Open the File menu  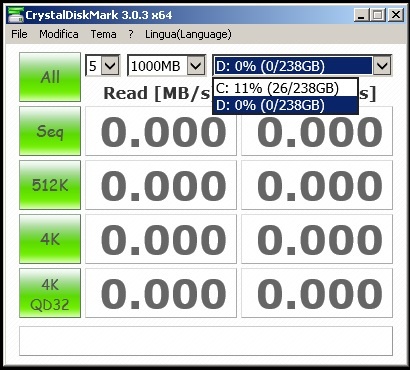tap(19, 34)
